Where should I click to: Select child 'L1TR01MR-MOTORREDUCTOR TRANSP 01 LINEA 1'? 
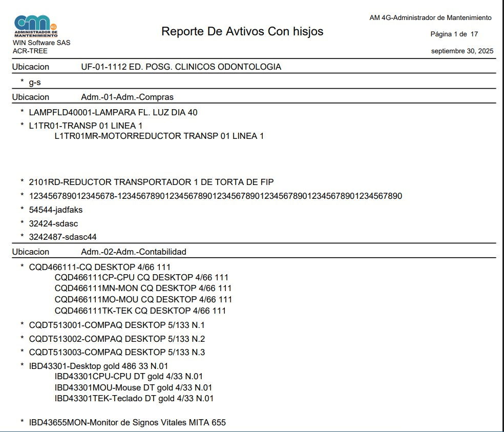[159, 136]
